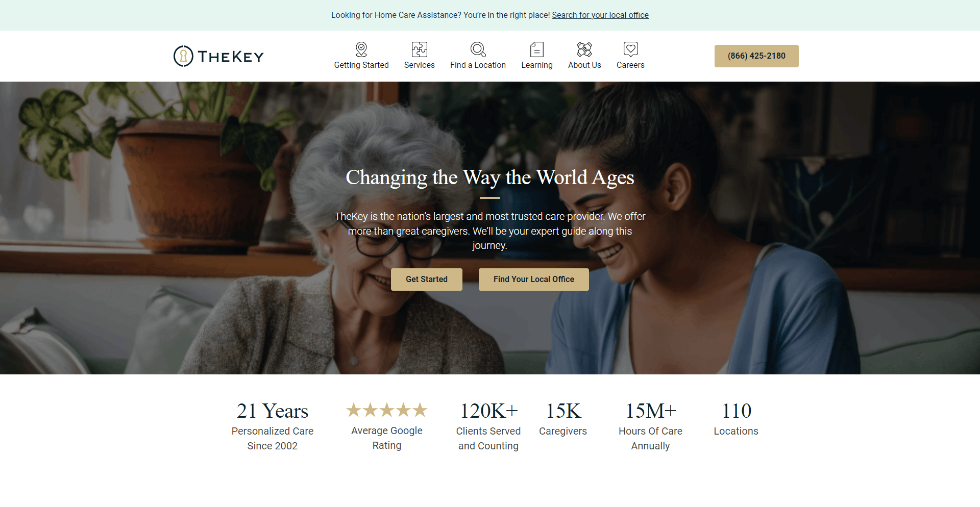The image size is (980, 507).
Task: Click the handshake icon above About Us
Action: click(584, 49)
